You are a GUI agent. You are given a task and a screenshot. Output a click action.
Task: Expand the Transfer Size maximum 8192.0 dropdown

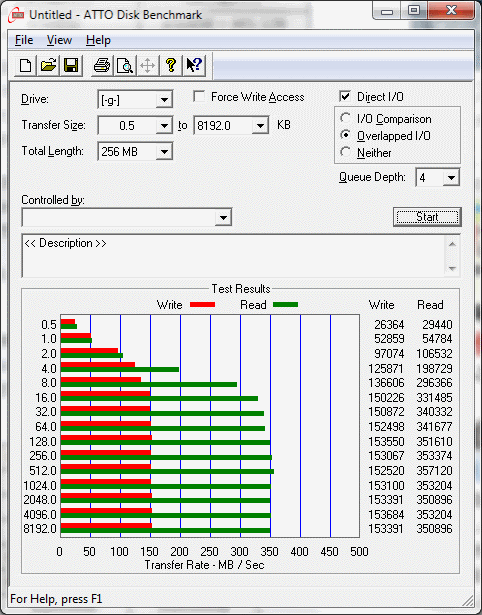(260, 126)
